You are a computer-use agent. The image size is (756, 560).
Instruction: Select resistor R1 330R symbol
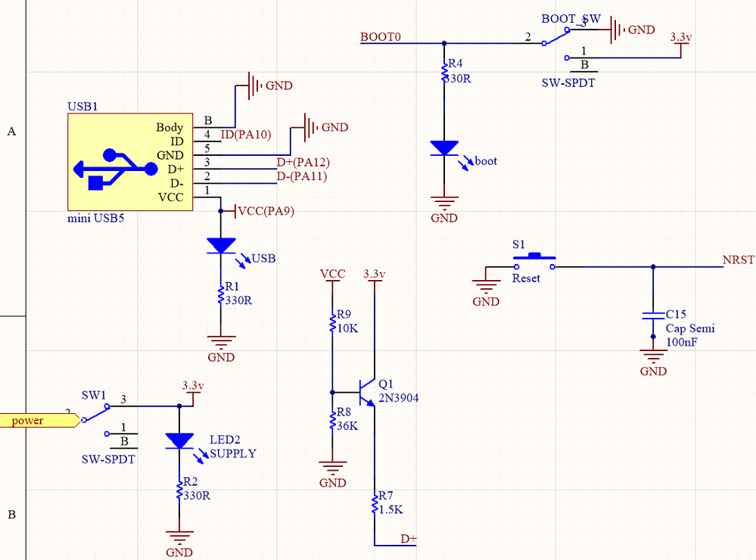click(221, 294)
